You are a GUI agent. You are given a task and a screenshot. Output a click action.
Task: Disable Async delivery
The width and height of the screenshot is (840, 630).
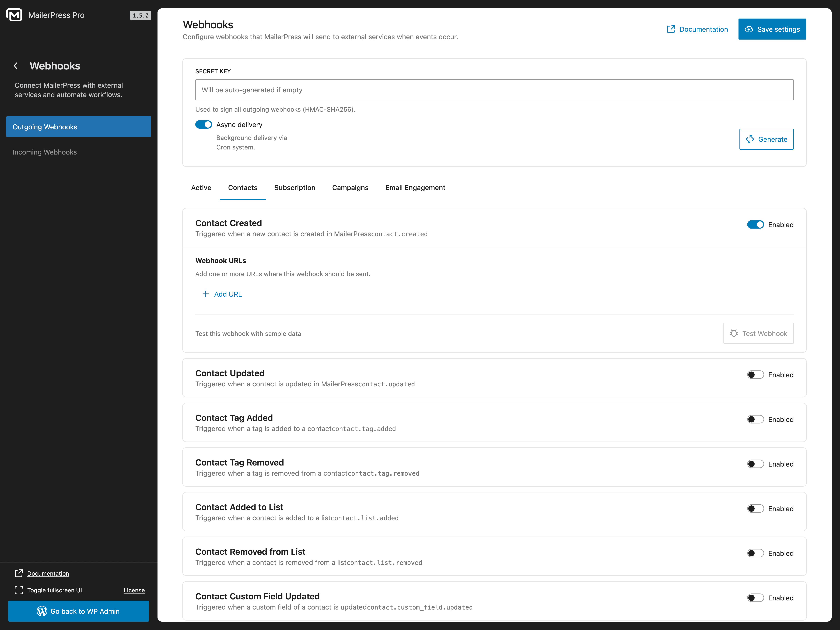(204, 124)
